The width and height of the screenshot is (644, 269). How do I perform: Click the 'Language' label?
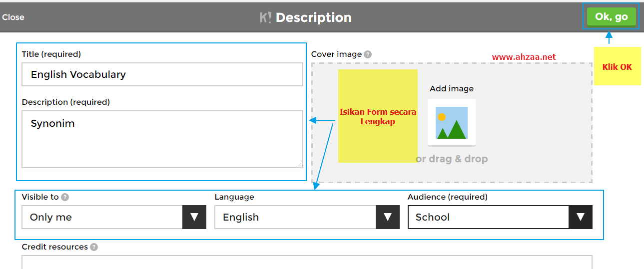234,197
